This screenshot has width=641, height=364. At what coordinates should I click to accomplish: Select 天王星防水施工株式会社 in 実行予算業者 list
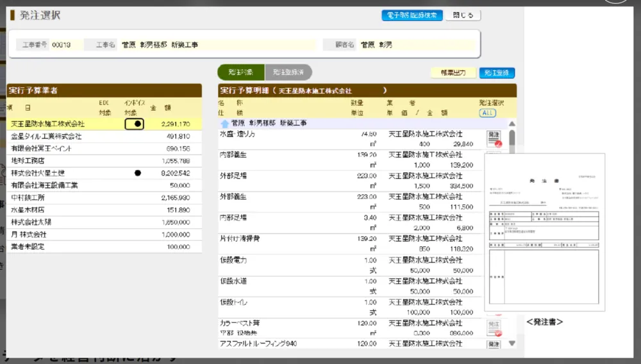pyautogui.click(x=104, y=124)
